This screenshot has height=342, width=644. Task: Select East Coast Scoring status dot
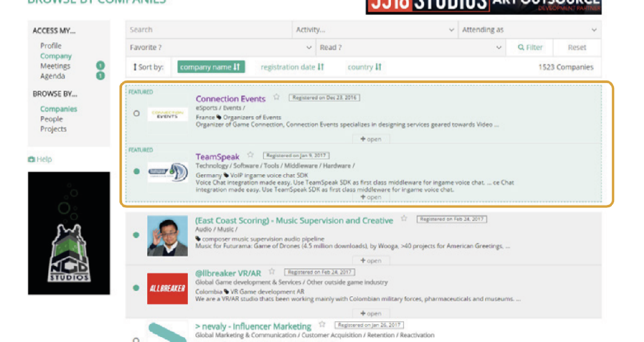136,235
